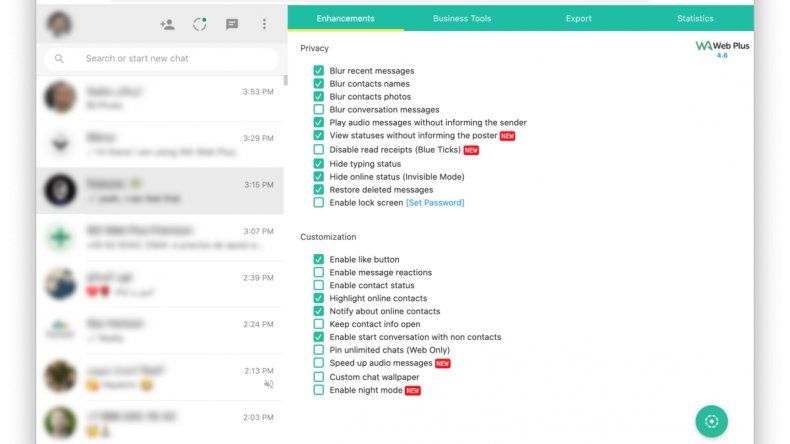Viewport: 790px width, 444px height.
Task: Uncheck Highlight online contacts
Action: [318, 298]
